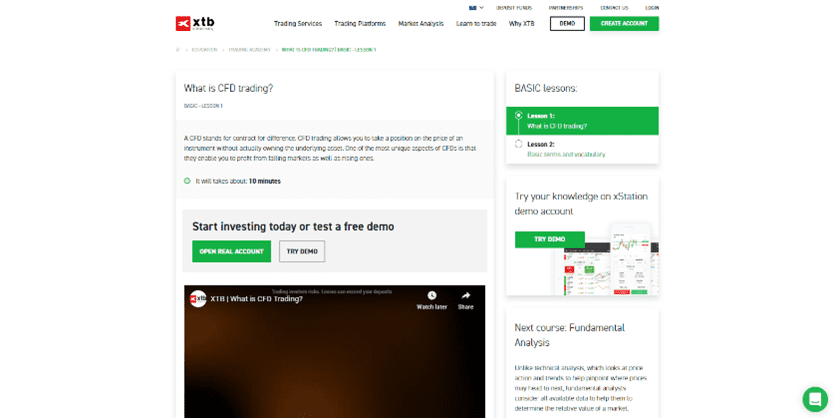Viewport: 836px width, 418px height.
Task: Click the XTB logo
Action: point(195,23)
